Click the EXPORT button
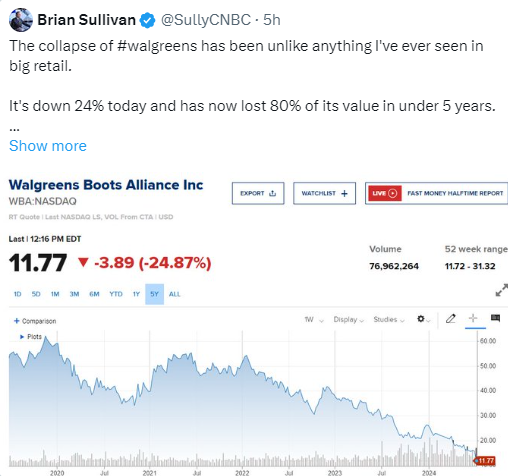This screenshot has height=476, width=508. [x=258, y=193]
